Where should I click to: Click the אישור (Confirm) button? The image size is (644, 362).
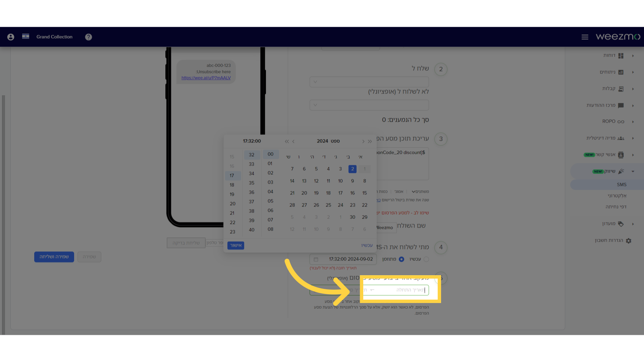pyautogui.click(x=236, y=245)
